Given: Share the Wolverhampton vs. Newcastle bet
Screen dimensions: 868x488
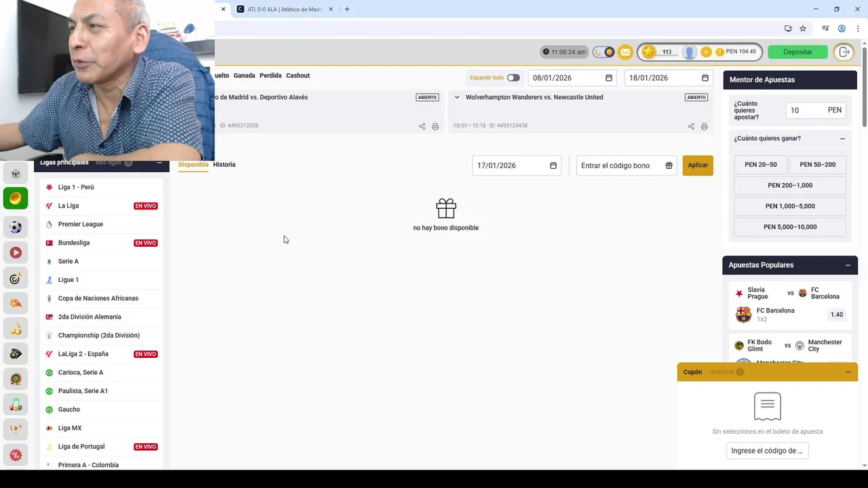Looking at the screenshot, I should coord(691,126).
